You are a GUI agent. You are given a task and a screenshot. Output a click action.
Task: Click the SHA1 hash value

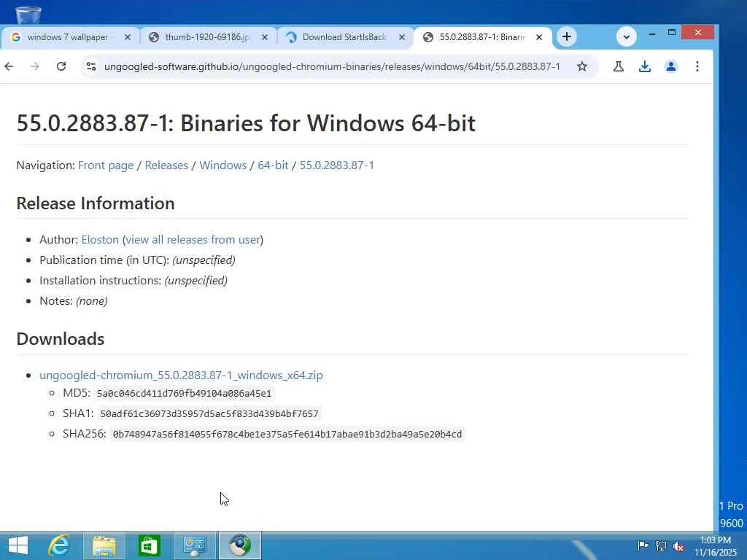[209, 414]
